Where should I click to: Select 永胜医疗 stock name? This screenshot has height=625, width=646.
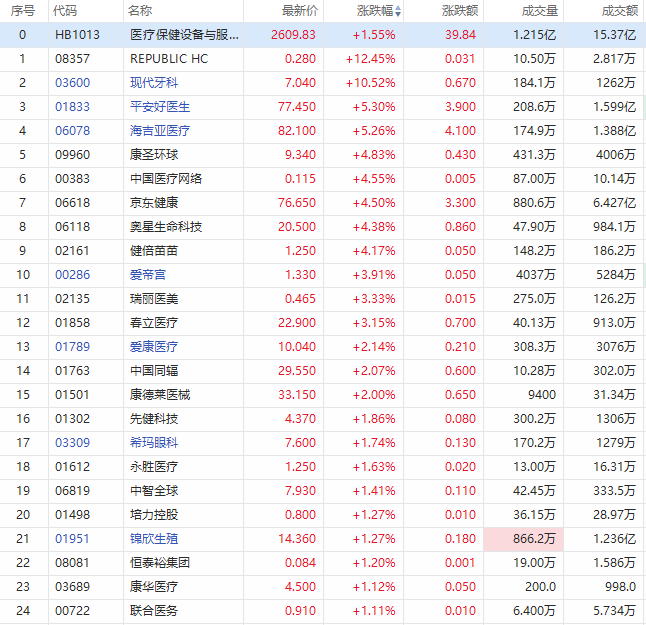(x=154, y=466)
